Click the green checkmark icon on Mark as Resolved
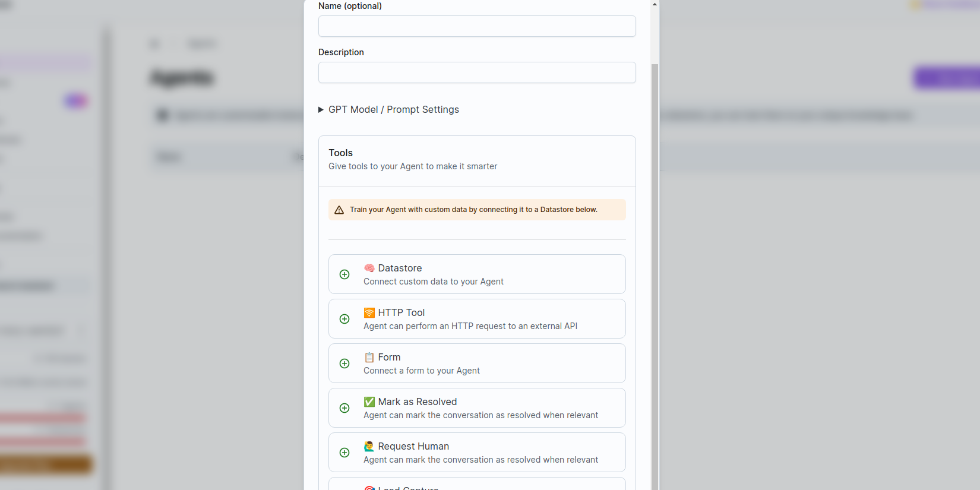 [369, 402]
